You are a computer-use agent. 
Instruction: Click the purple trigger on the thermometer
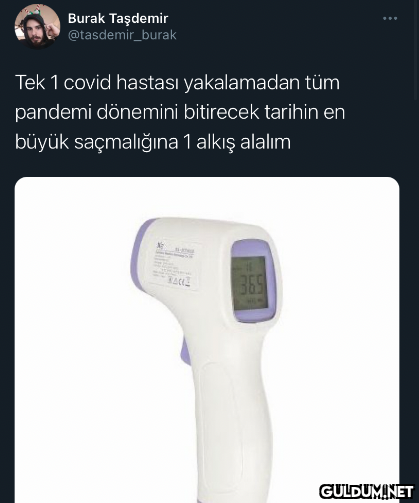coord(185,354)
